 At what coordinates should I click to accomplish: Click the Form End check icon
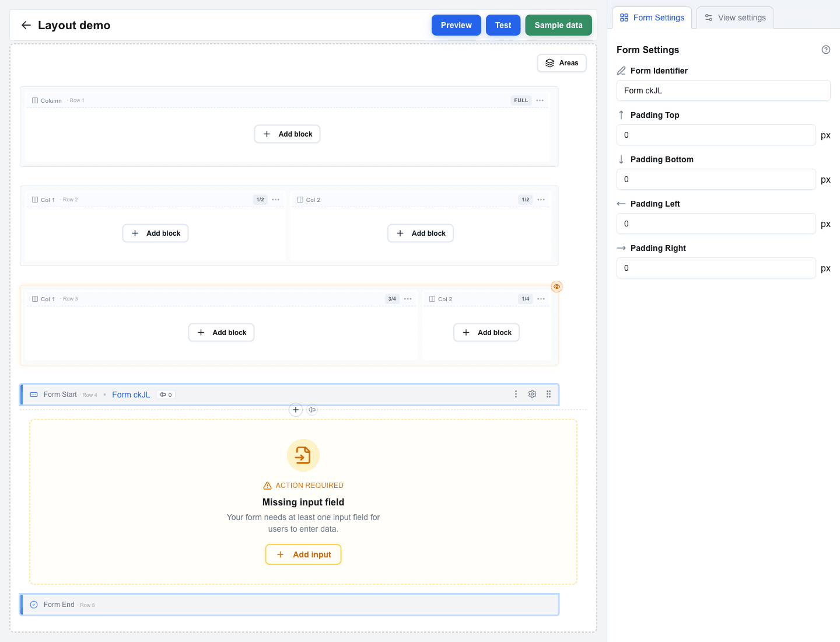[34, 605]
